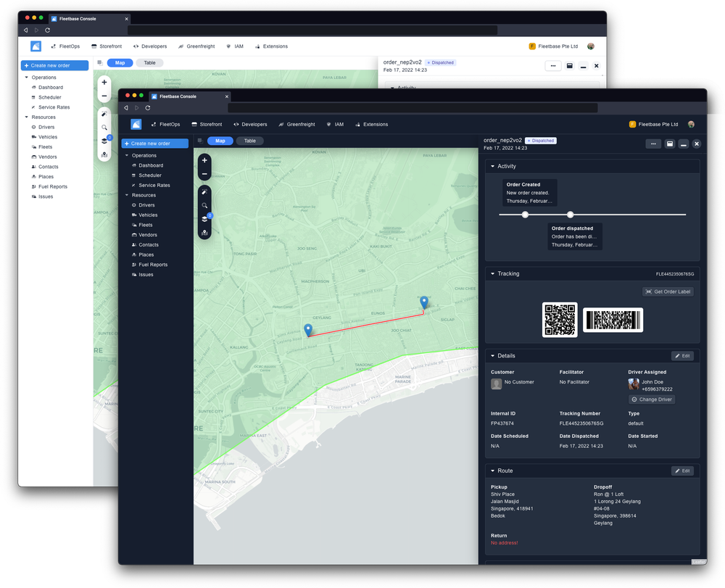725x588 pixels.
Task: Open FleetOps menu in dark window
Action: coord(165,125)
